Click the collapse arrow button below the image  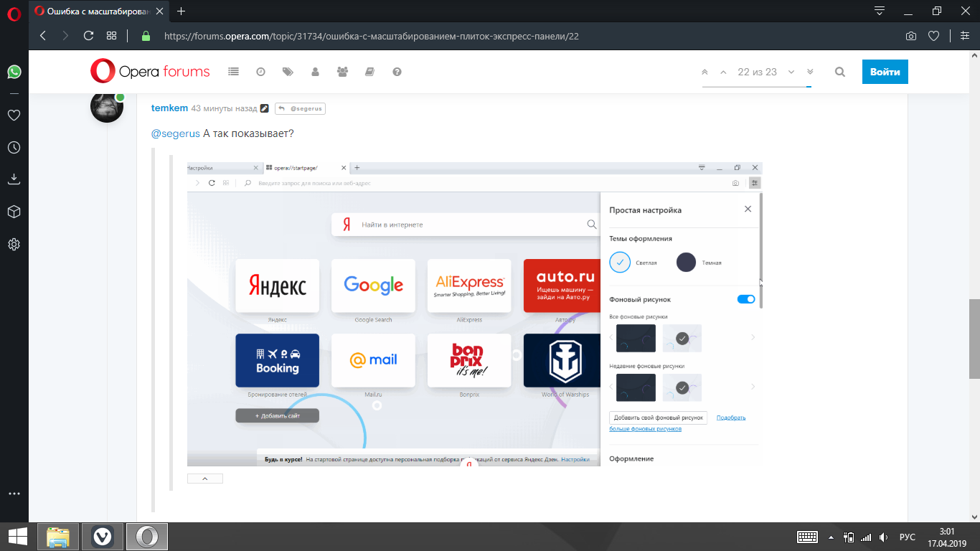(204, 479)
